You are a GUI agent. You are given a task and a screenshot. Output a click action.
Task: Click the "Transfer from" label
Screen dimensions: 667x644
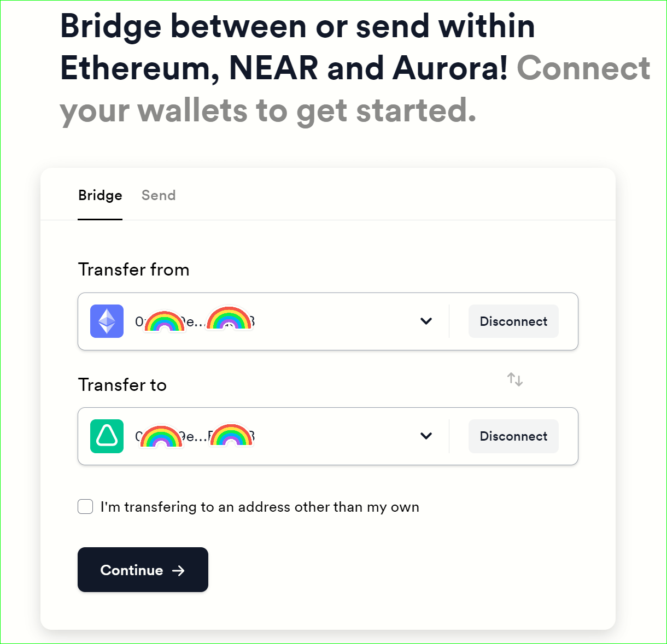coord(134,270)
